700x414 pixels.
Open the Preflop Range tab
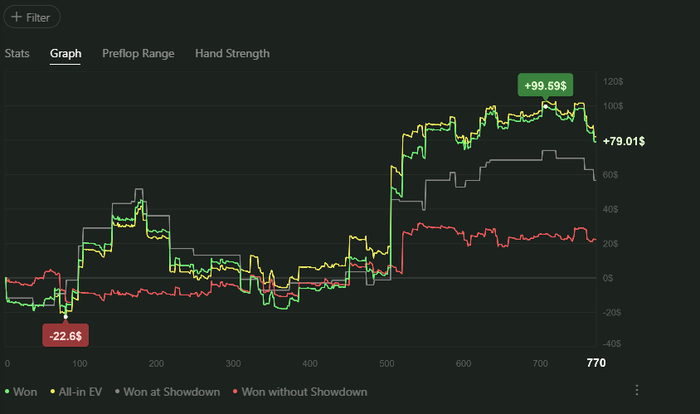[138, 54]
